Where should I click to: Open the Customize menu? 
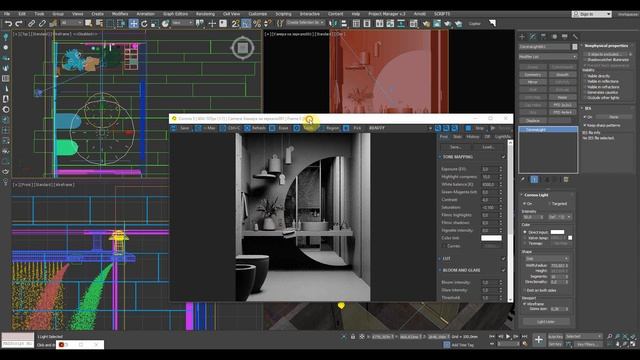pos(258,14)
